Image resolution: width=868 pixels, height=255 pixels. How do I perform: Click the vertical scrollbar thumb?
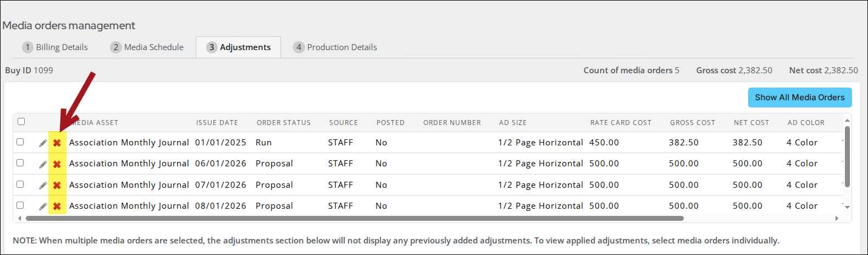(x=847, y=156)
